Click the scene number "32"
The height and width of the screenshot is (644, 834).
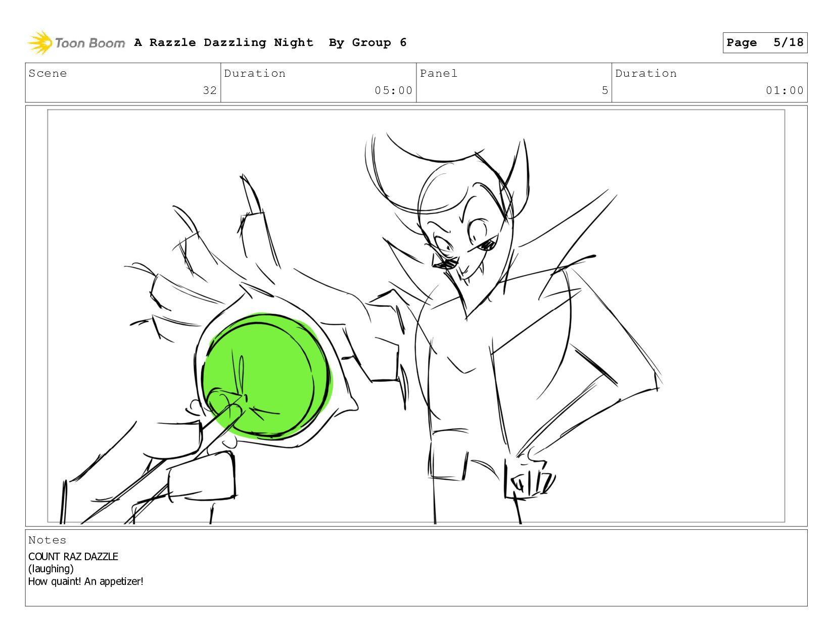pos(210,90)
